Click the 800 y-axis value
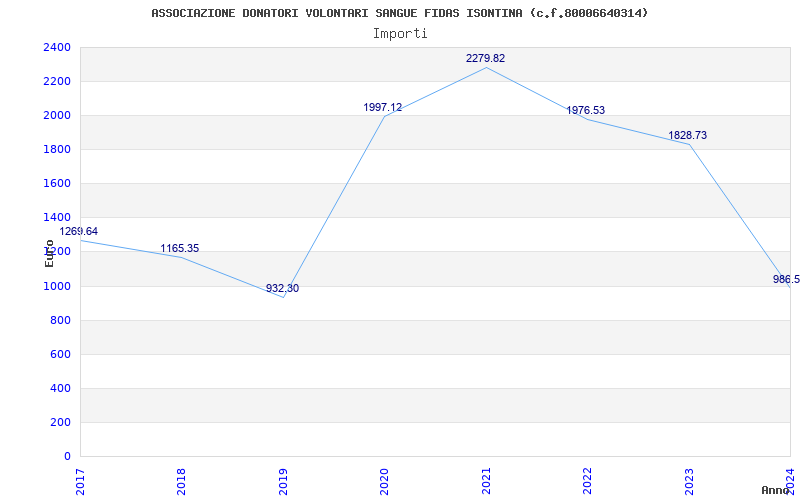The image size is (800, 500). pos(60,320)
